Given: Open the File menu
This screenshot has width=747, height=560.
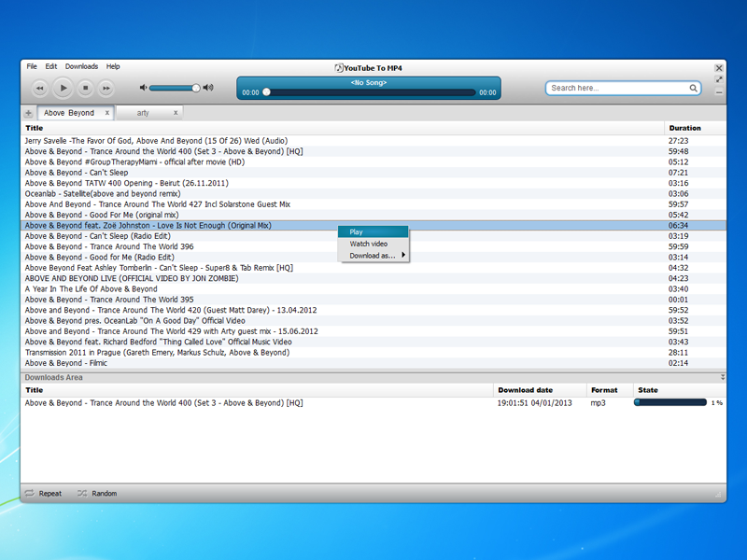Looking at the screenshot, I should pyautogui.click(x=32, y=66).
